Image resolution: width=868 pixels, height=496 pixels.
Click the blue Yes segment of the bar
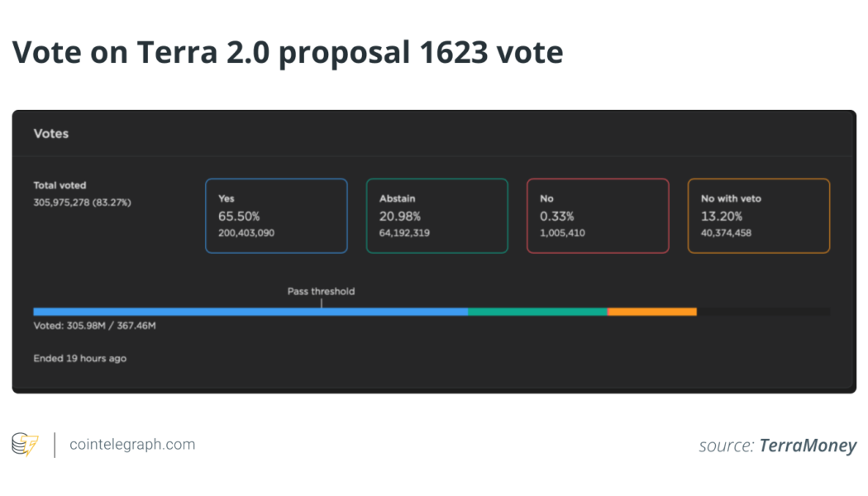tap(248, 312)
